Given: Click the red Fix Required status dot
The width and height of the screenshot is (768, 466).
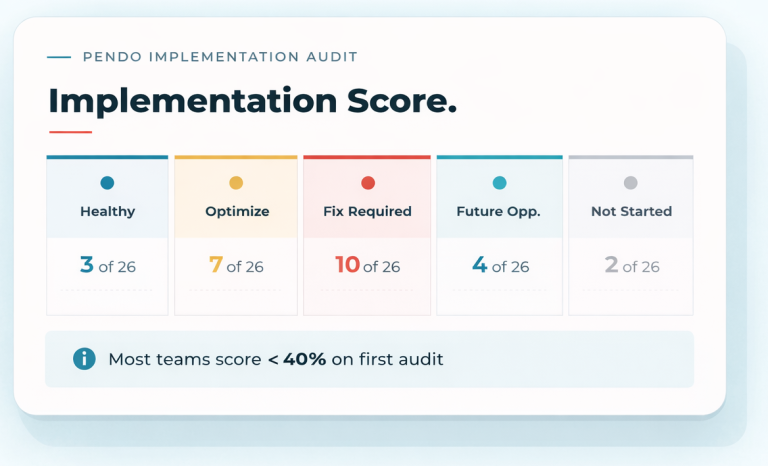Looking at the screenshot, I should [x=368, y=183].
